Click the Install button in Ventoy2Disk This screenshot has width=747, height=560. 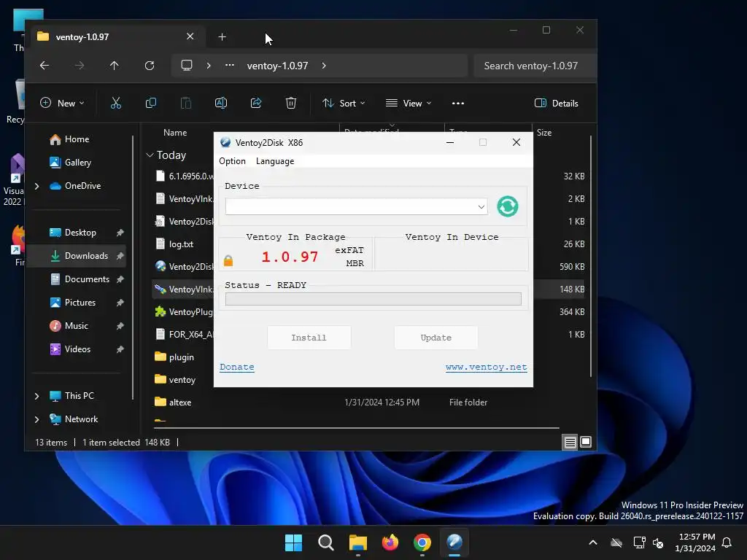coord(309,338)
